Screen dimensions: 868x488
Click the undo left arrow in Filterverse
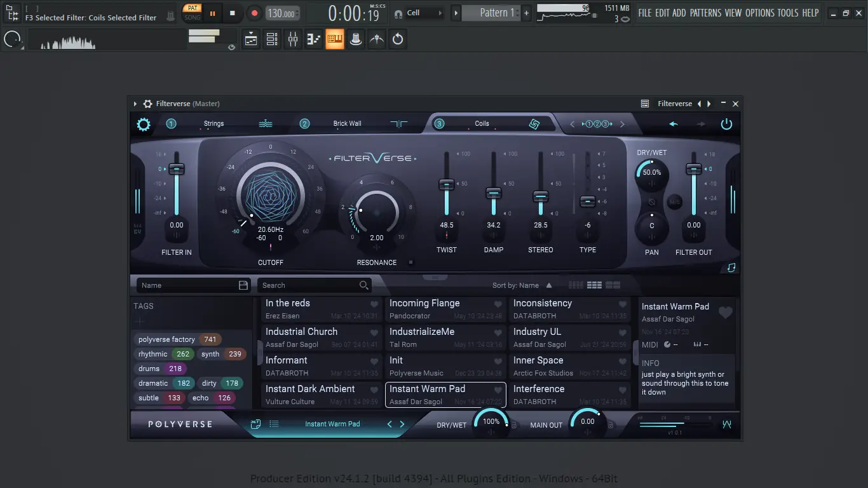coord(674,124)
